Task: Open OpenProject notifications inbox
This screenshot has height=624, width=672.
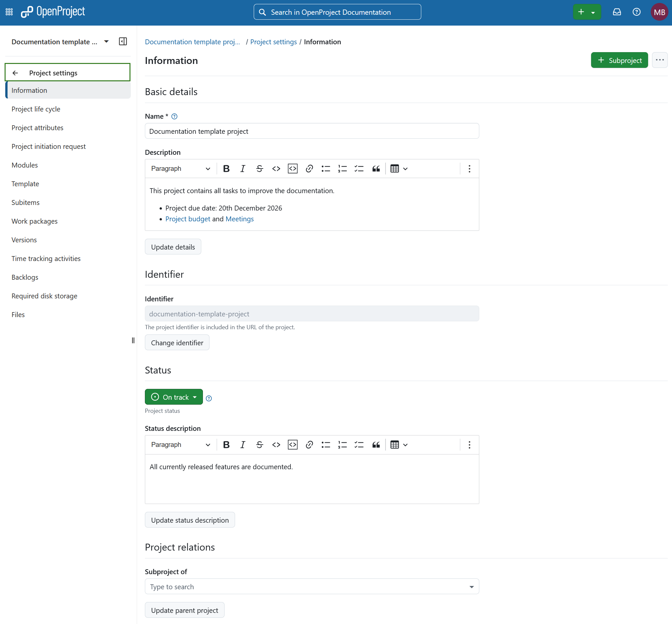Action: point(617,12)
